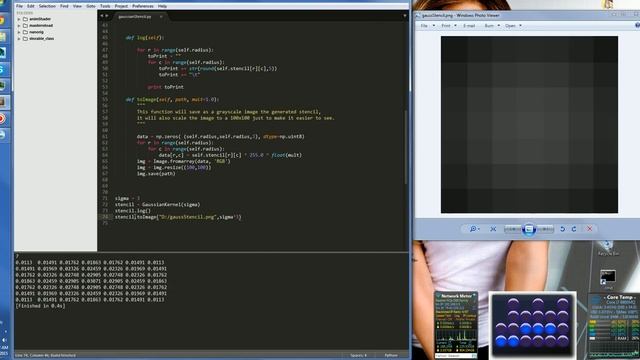640x360 pixels.
Task: Play slide show in Photo Viewer
Action: tap(529, 229)
